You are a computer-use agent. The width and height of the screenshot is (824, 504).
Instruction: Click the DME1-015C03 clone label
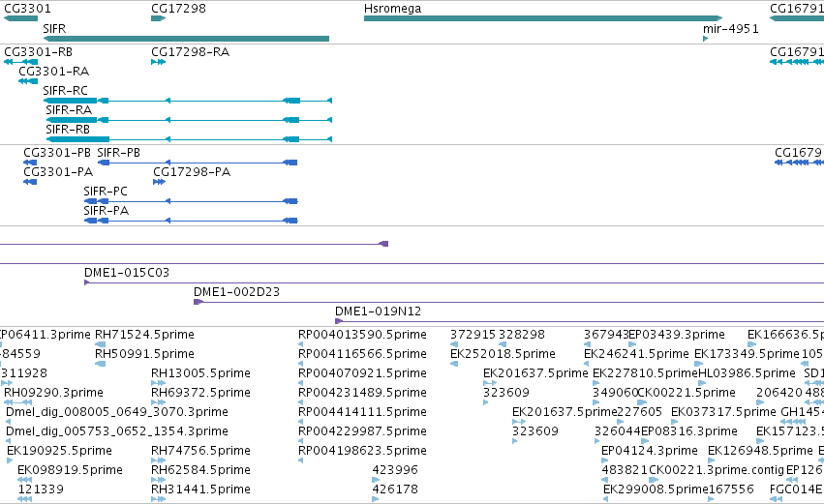[127, 273]
